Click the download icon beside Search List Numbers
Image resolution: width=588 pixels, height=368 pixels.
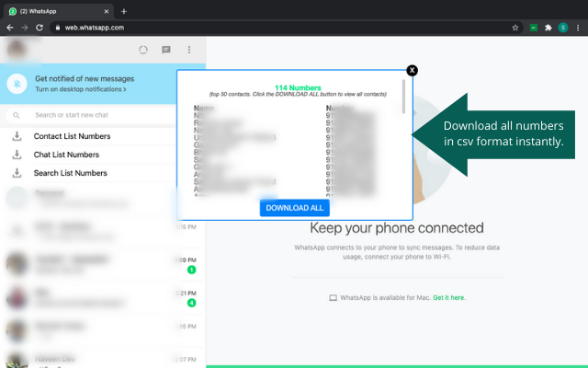tap(17, 173)
